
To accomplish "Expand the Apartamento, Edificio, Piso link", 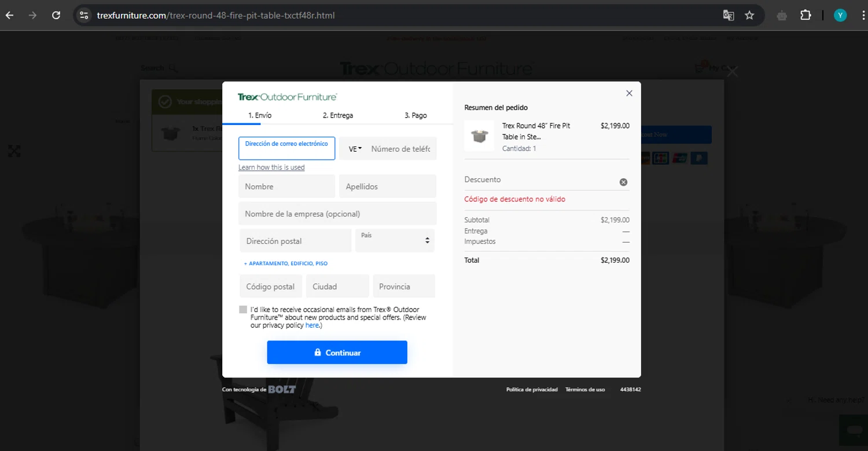I will click(x=286, y=263).
